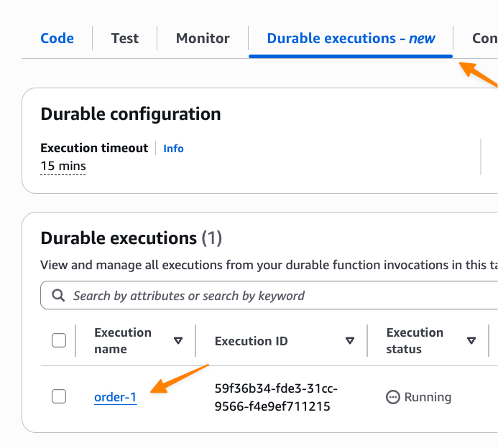Switch to the Code tab

tap(57, 38)
